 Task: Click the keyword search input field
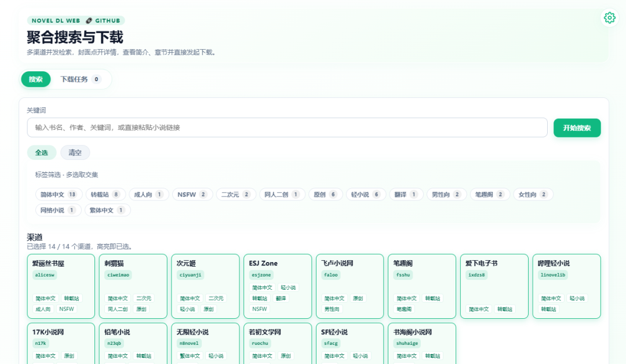[287, 128]
